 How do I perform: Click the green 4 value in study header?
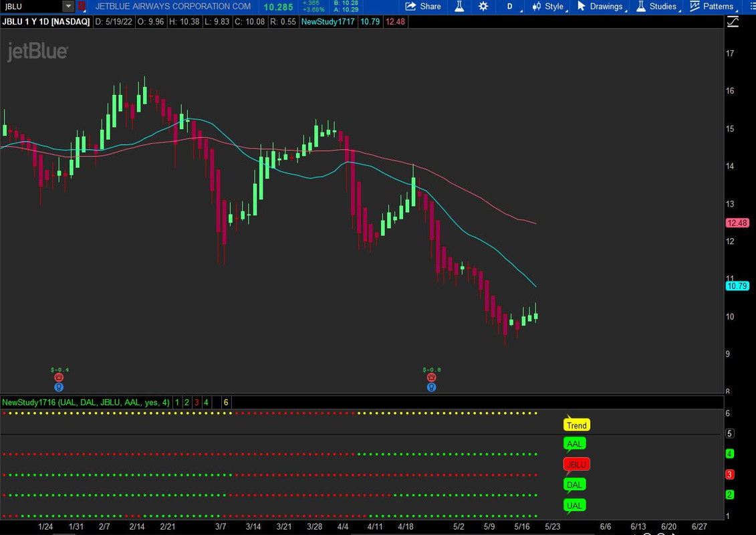click(207, 403)
